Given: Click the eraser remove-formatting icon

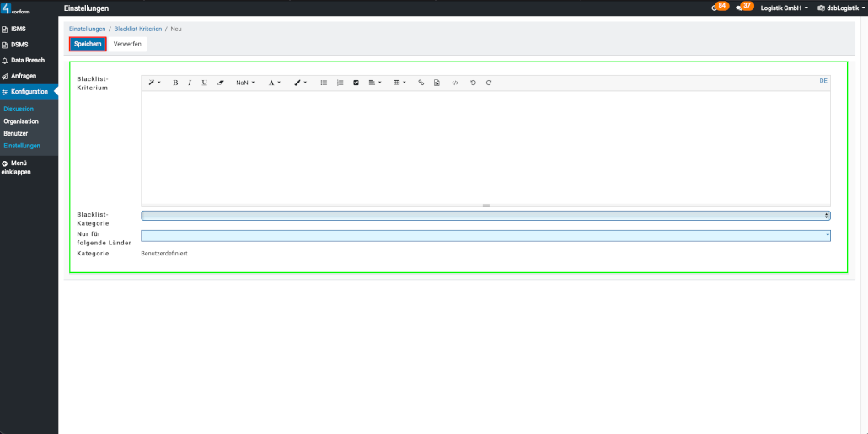Looking at the screenshot, I should 221,83.
